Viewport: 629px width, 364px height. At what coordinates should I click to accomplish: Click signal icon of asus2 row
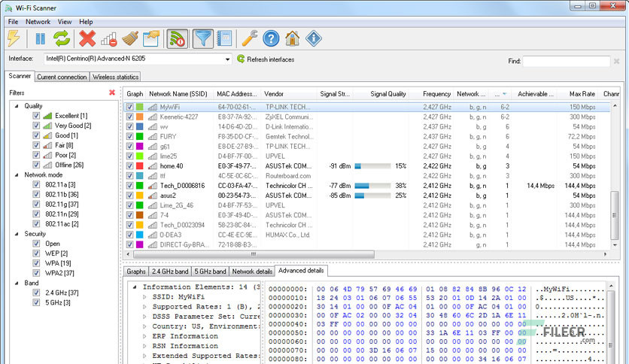point(153,196)
